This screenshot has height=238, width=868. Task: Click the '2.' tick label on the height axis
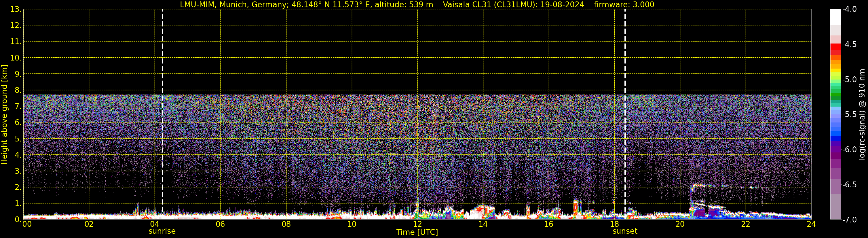[18, 188]
